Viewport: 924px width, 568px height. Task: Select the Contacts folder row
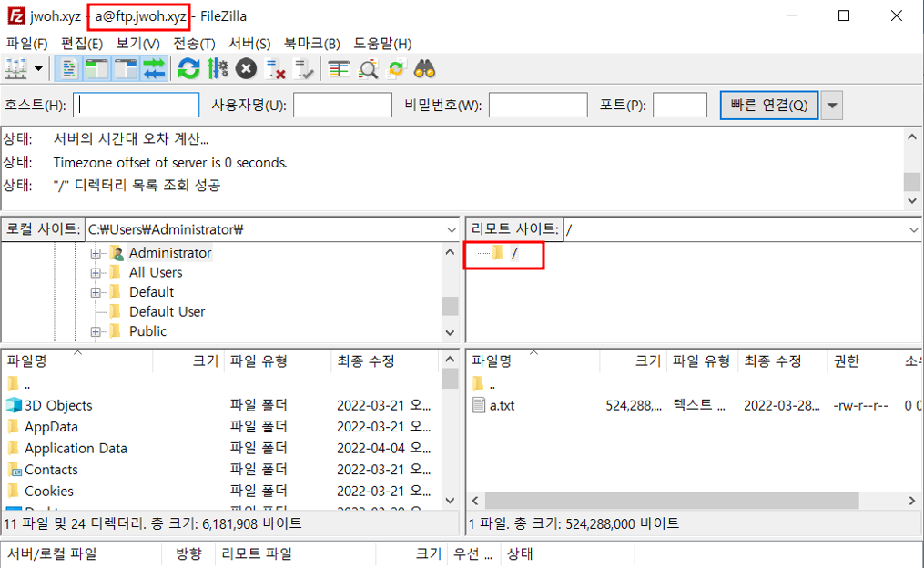pyautogui.click(x=220, y=470)
